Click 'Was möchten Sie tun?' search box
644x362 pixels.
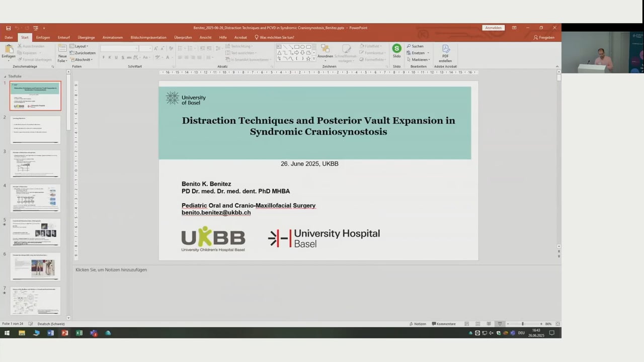click(x=274, y=37)
